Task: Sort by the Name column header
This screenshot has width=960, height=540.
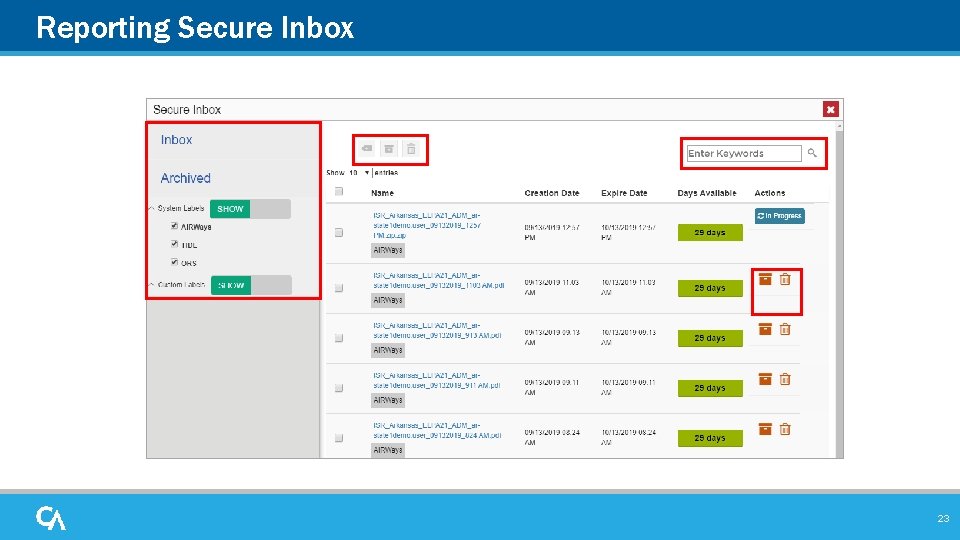Action: pyautogui.click(x=382, y=193)
